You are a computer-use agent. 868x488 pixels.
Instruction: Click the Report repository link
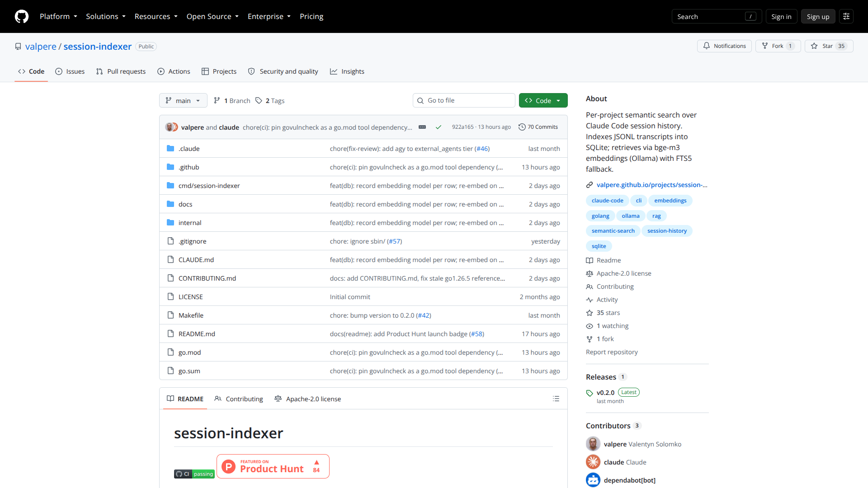612,352
